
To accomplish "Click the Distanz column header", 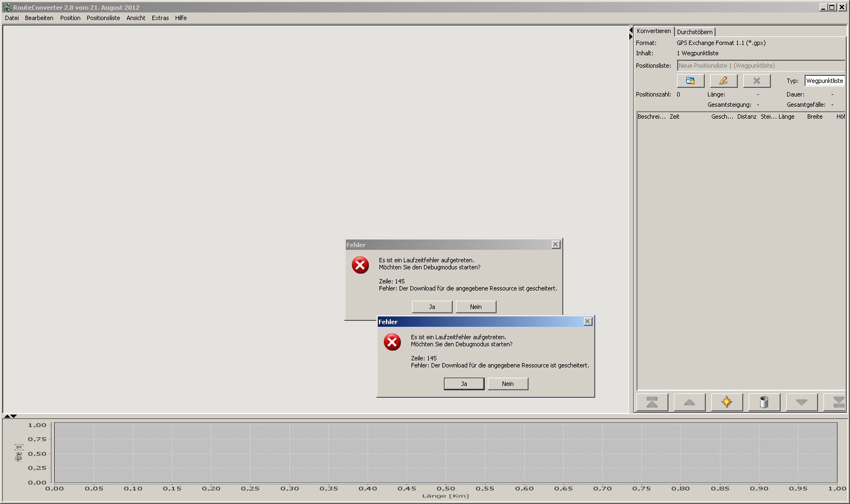I will (746, 117).
